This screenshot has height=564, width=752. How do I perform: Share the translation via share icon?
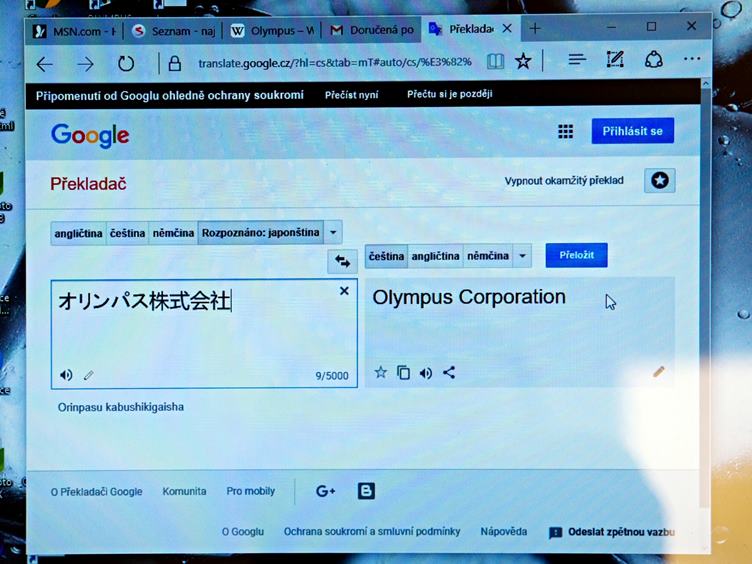pyautogui.click(x=449, y=372)
